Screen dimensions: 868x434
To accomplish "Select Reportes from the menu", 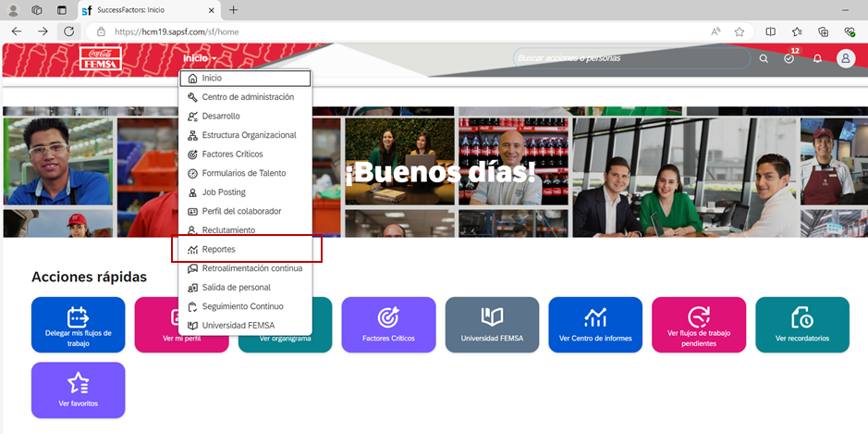I will tap(219, 250).
